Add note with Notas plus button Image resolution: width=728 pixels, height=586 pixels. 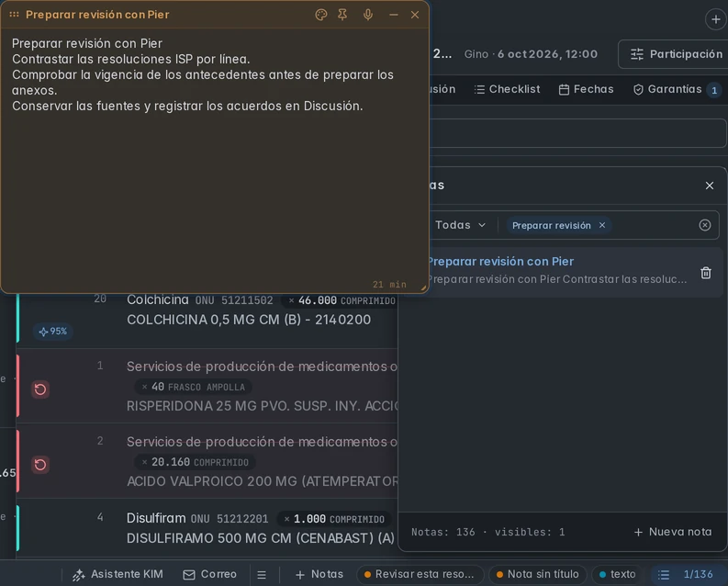click(319, 574)
